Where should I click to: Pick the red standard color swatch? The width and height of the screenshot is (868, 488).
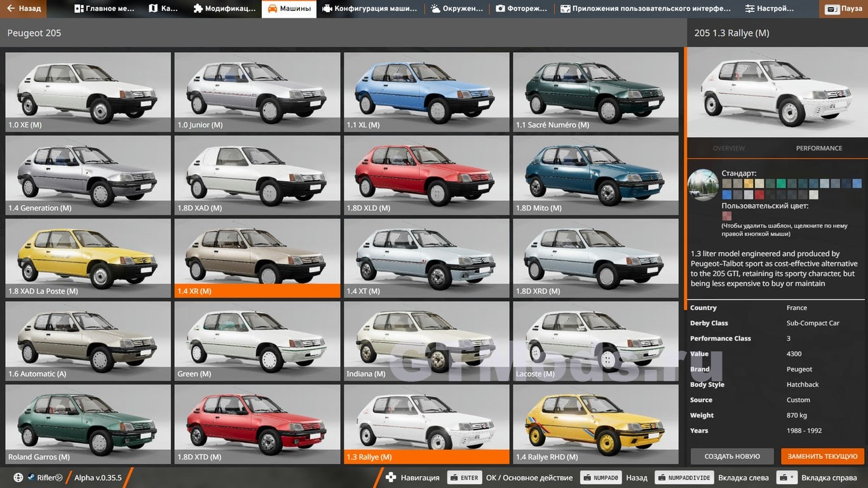[x=759, y=194]
